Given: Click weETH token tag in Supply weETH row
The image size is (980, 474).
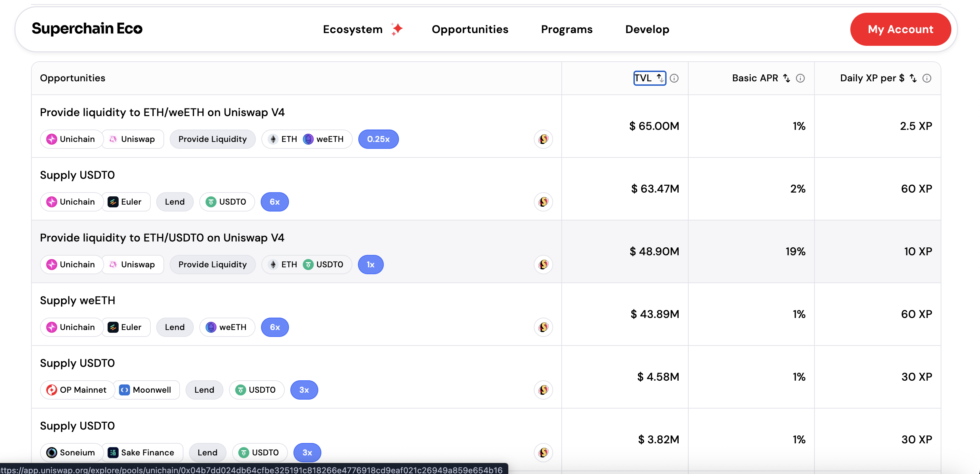Looking at the screenshot, I should 227,327.
